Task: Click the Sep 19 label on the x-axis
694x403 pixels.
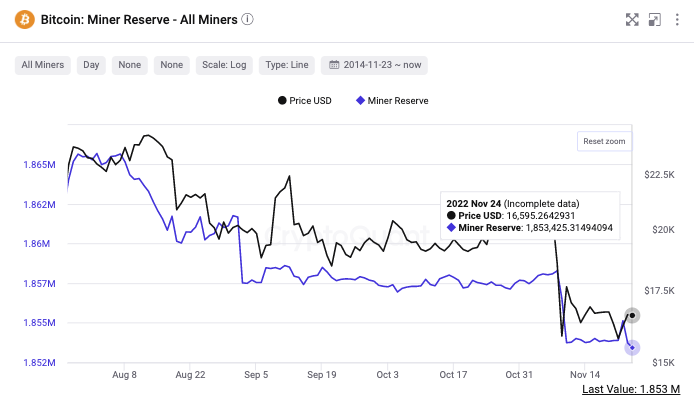Action: [320, 374]
